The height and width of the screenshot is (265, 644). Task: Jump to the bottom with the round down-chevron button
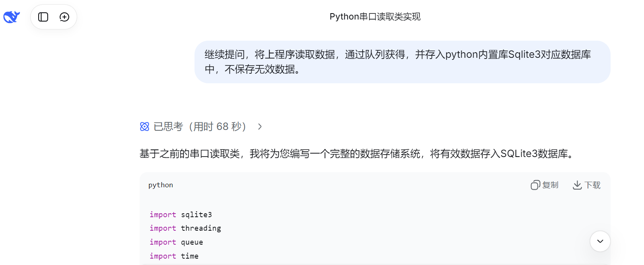point(600,241)
